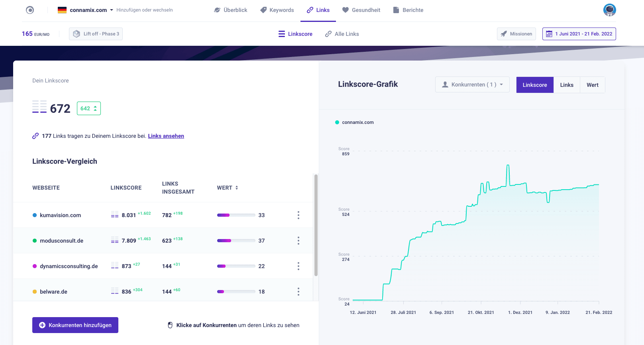644x345 pixels.
Task: Show the Links graph view
Action: click(567, 85)
